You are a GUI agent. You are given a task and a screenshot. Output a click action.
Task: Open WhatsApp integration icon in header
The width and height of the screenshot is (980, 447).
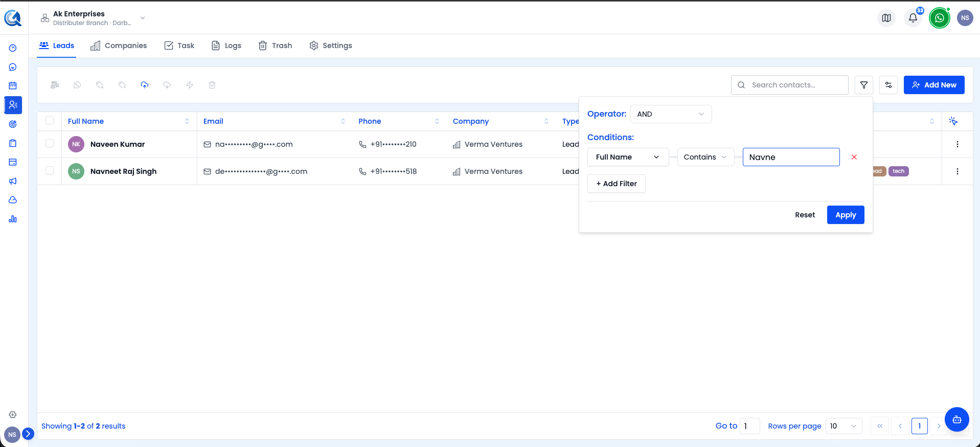[x=939, y=18]
